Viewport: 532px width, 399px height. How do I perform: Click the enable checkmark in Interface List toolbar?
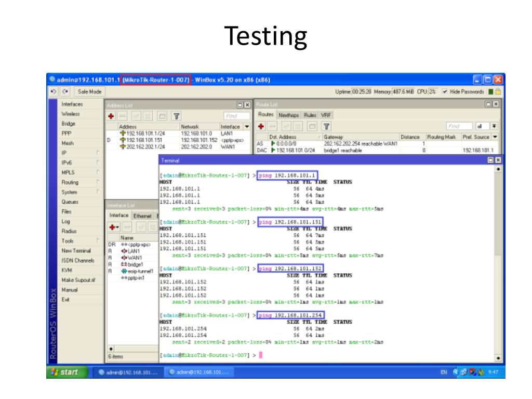(141, 227)
